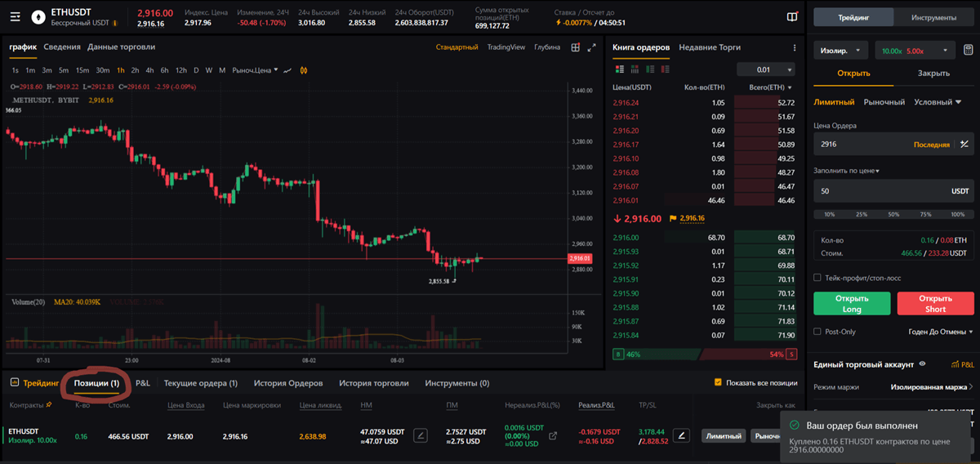Viewport: 980px width, 464px height.
Task: Expand chart to fullscreen
Action: 592,47
